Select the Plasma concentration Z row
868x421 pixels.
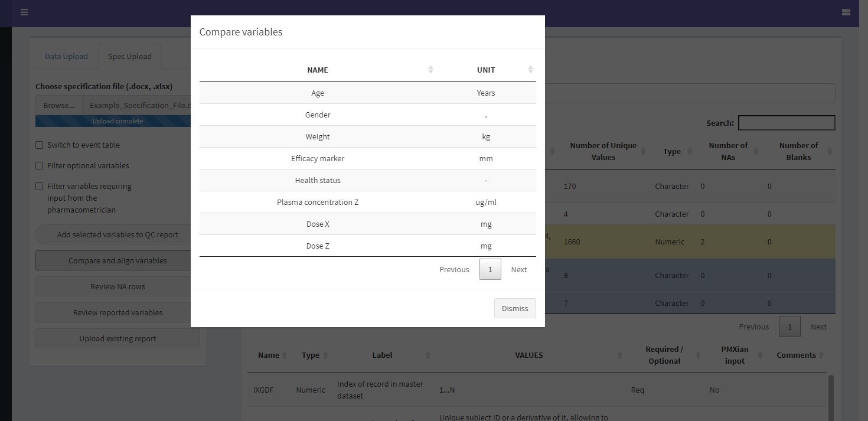[368, 202]
